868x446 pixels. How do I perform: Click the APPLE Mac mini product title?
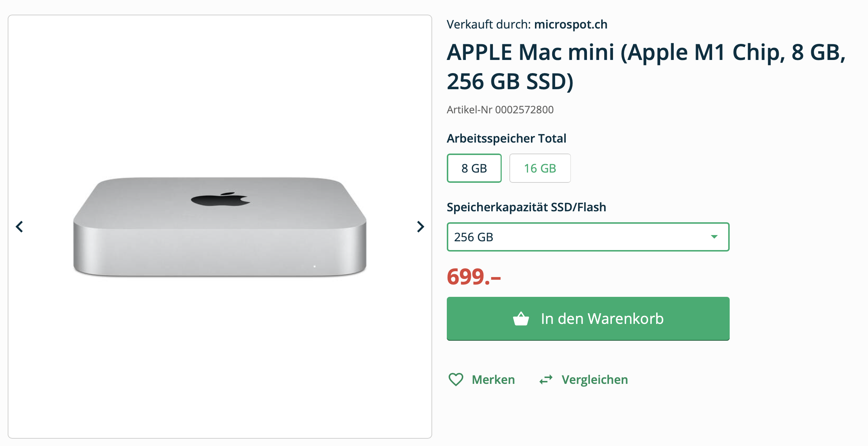[x=646, y=67]
